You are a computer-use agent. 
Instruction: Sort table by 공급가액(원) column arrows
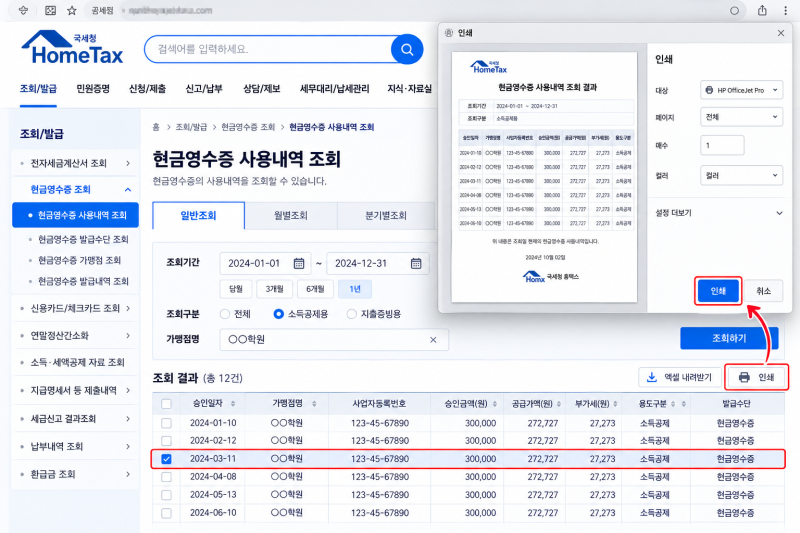click(559, 404)
